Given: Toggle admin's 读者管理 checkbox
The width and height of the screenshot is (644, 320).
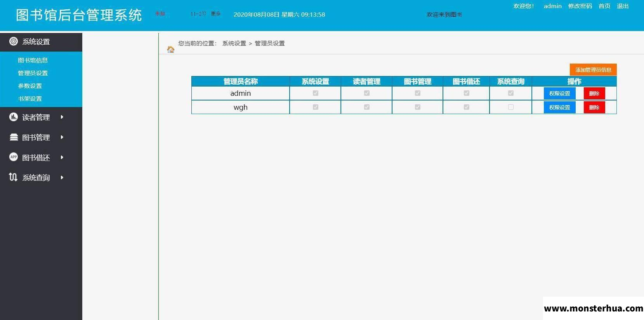Looking at the screenshot, I should 367,93.
